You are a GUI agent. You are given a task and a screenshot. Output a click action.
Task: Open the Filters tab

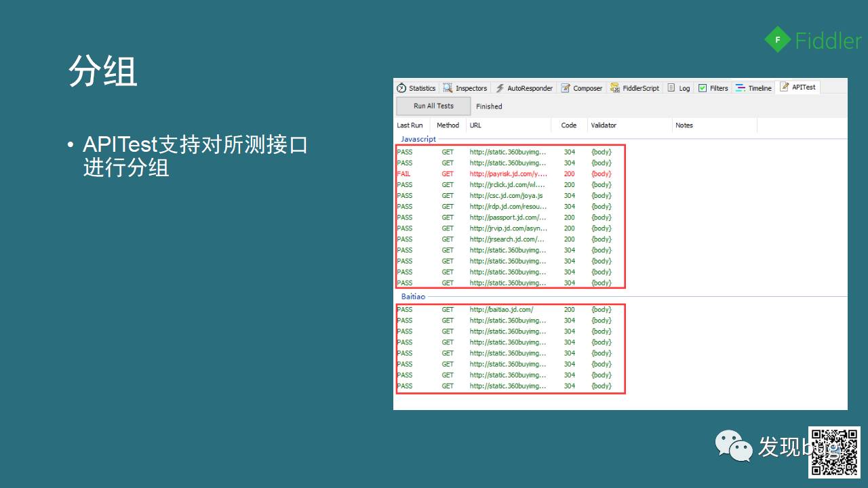point(713,88)
